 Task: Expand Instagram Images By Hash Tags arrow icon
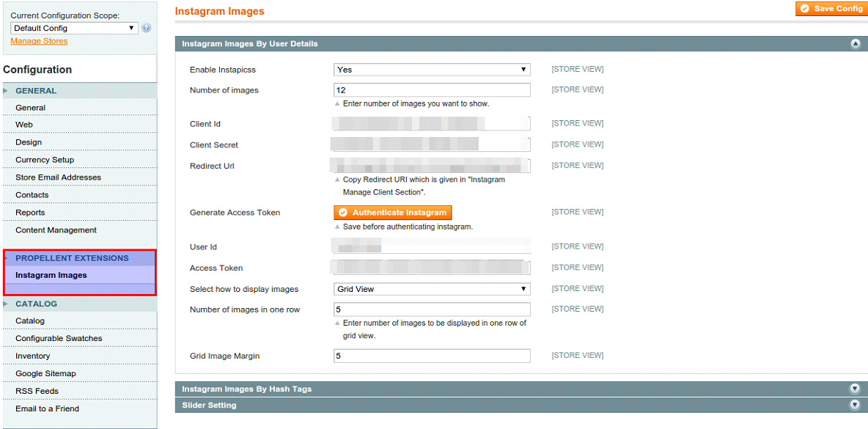tap(856, 389)
